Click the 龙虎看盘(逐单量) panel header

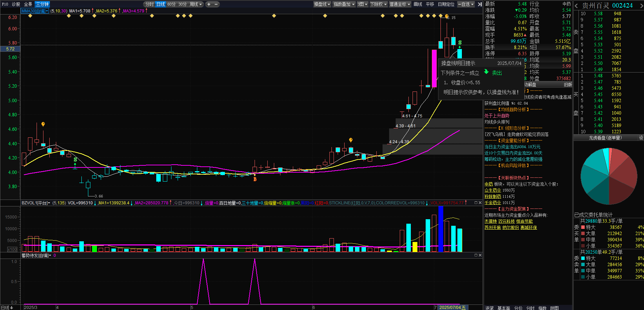pos(605,138)
